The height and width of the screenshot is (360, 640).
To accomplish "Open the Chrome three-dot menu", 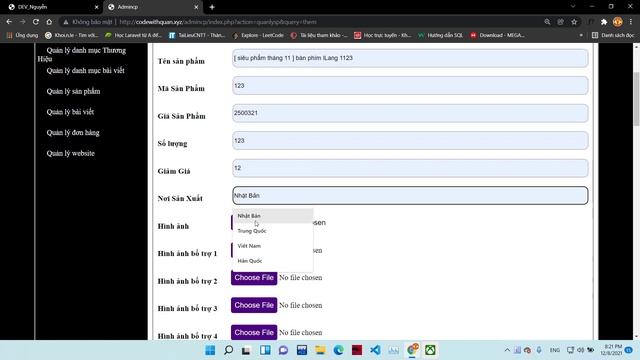I will click(631, 22).
